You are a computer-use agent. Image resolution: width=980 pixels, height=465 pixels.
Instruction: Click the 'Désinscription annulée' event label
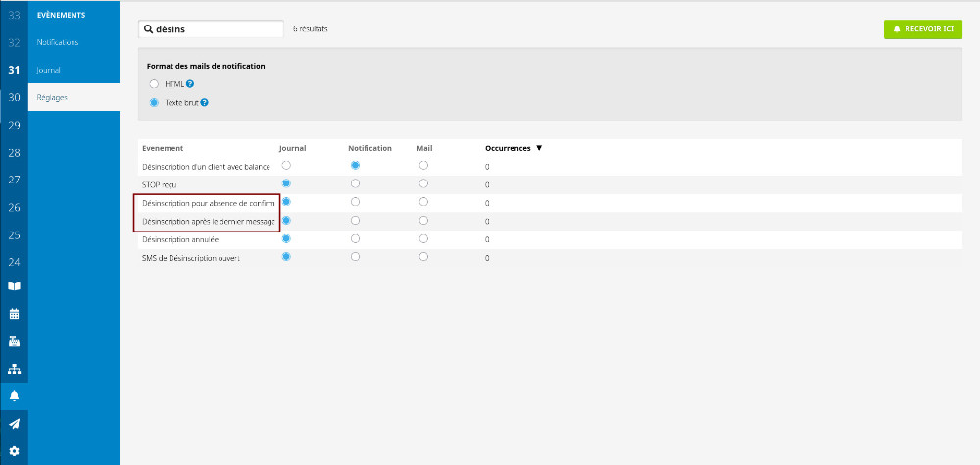(x=180, y=239)
